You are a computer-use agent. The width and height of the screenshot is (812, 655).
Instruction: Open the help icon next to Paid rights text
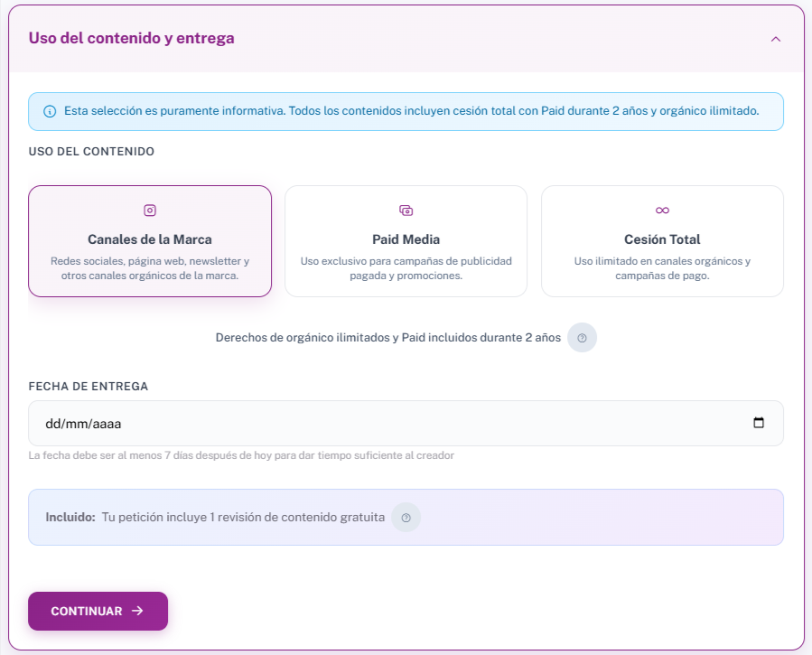coord(583,337)
